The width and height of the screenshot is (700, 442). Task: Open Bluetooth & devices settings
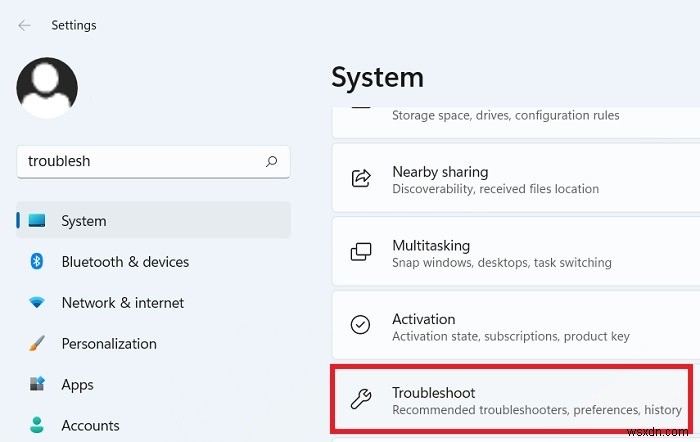(x=125, y=262)
